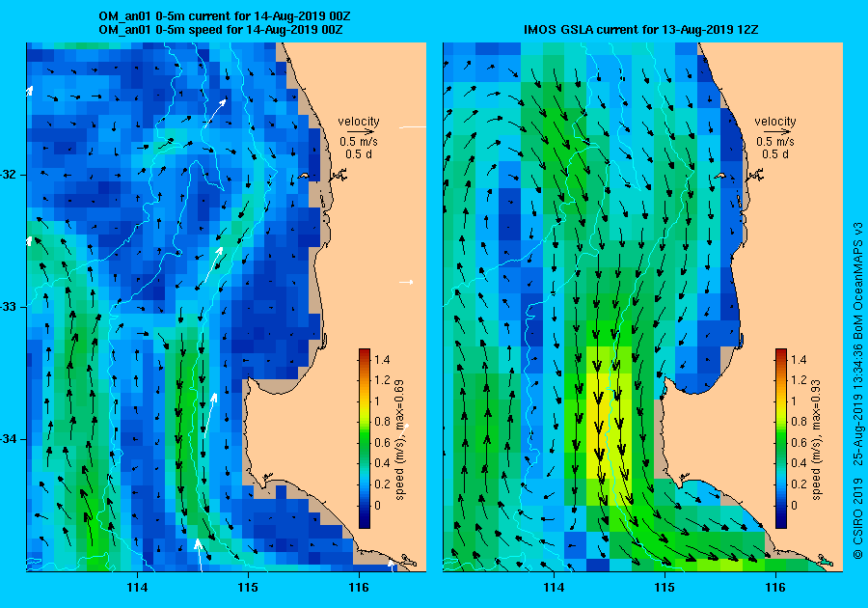
Task: Click the '0.5 d' legend text on right map
Action: point(775,154)
